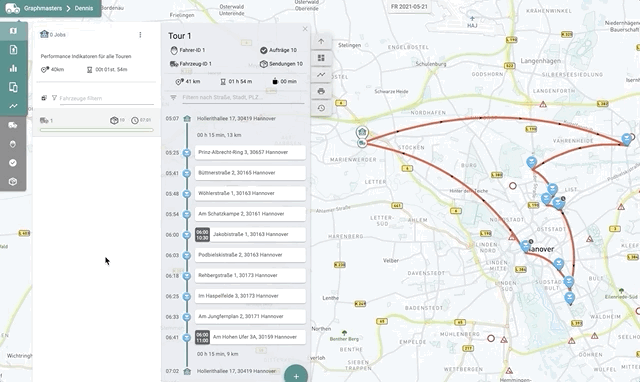Switch to grid layout icon in tour toolbar
The image size is (640, 382).
(x=321, y=58)
